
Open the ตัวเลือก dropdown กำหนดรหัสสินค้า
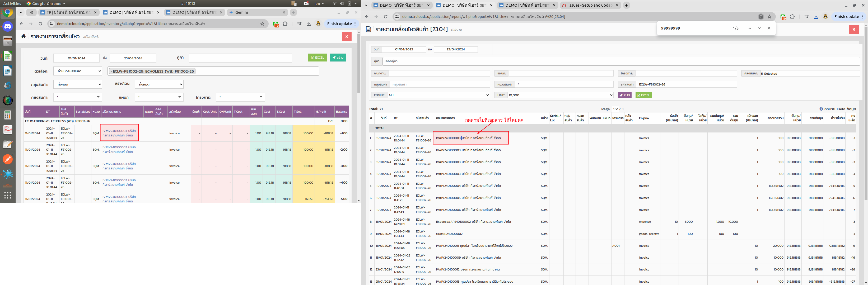tap(77, 71)
